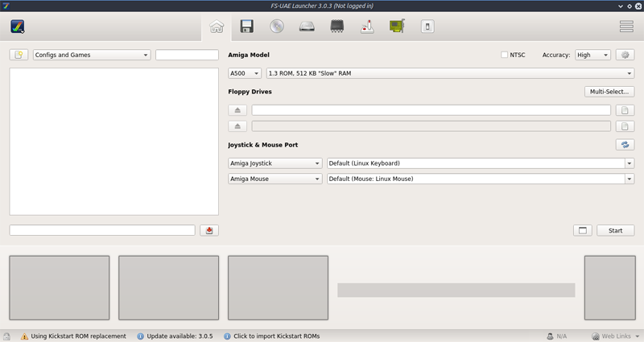The height and width of the screenshot is (342, 644).
Task: Click Using Kickstart ROM replacement warning
Action: tap(73, 336)
